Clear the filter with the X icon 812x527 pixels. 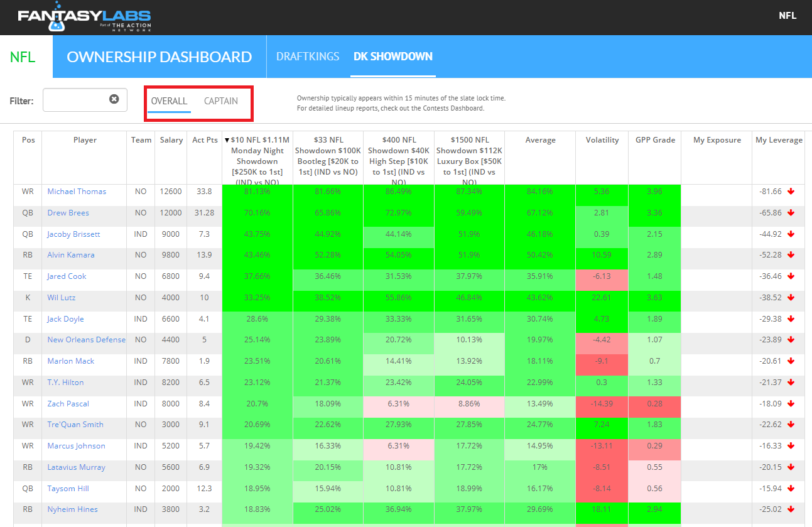(x=114, y=99)
